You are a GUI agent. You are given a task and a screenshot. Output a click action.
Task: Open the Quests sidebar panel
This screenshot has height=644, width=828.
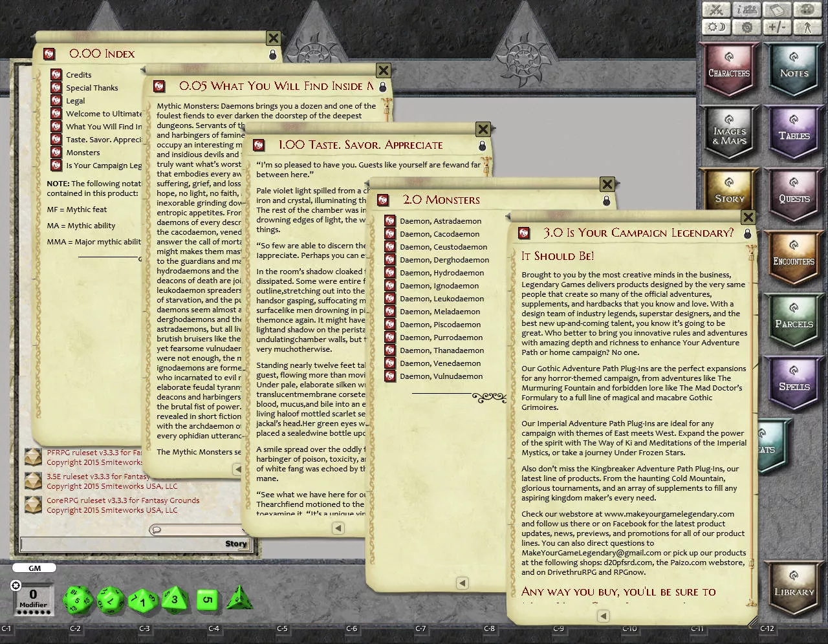(x=794, y=195)
